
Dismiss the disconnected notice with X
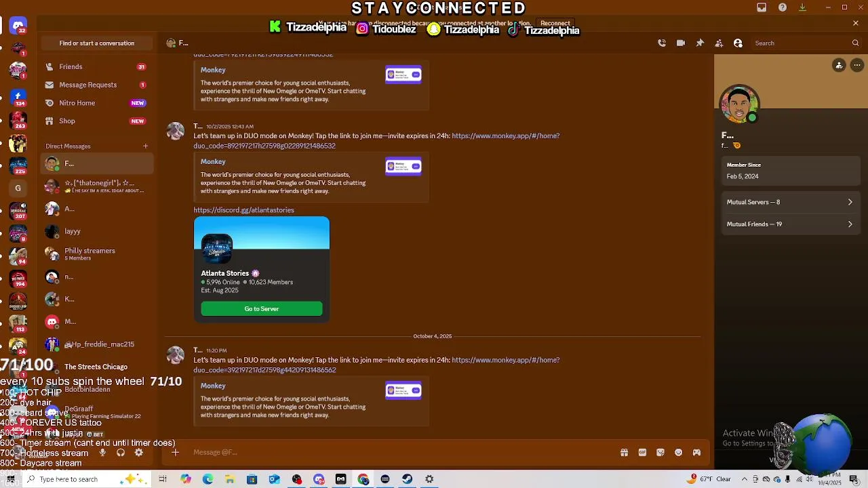click(856, 23)
